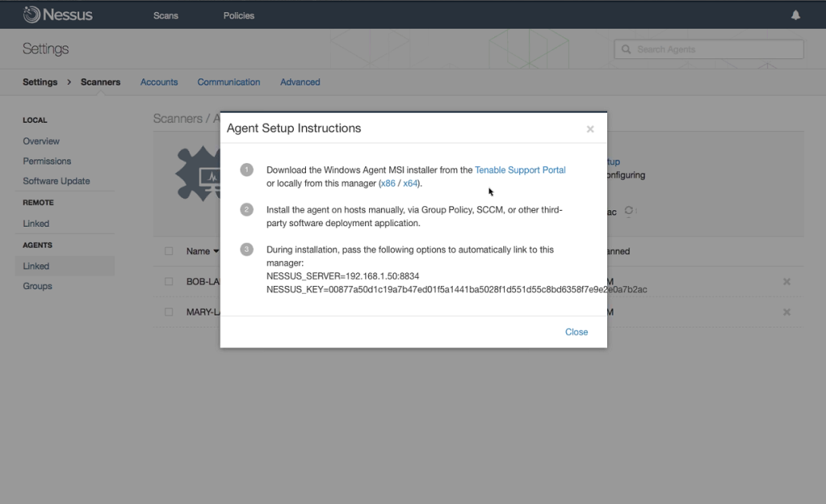This screenshot has height=504, width=826.
Task: Download the x86 installer link
Action: point(387,183)
